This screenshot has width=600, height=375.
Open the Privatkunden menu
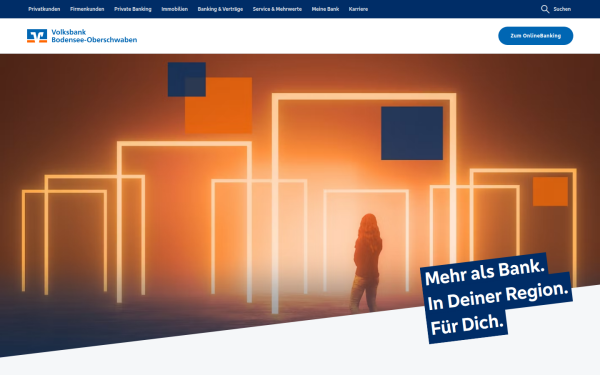(44, 9)
